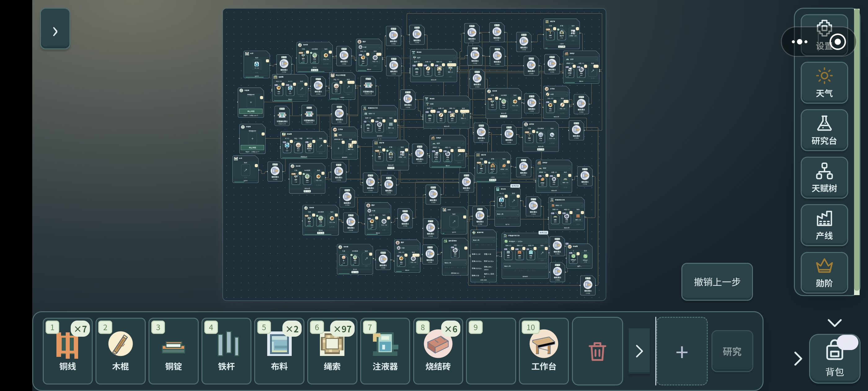
Task: Click the red trash delete icon
Action: tap(597, 351)
